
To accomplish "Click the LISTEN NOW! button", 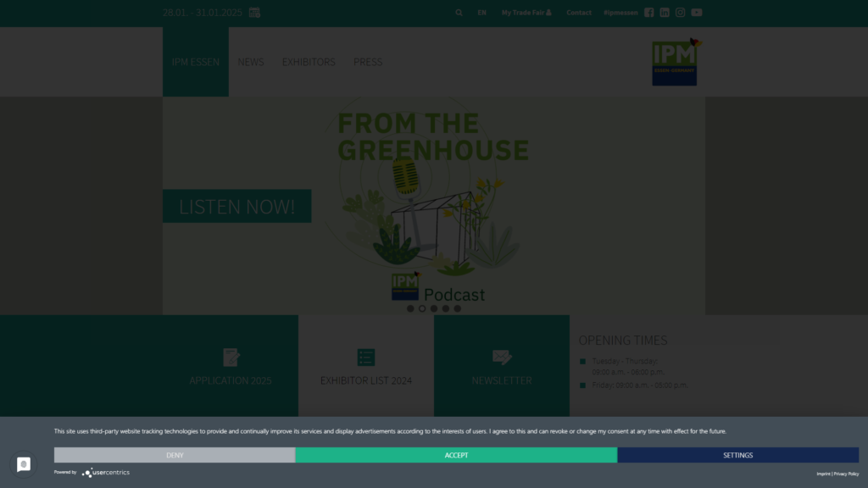I will click(237, 207).
